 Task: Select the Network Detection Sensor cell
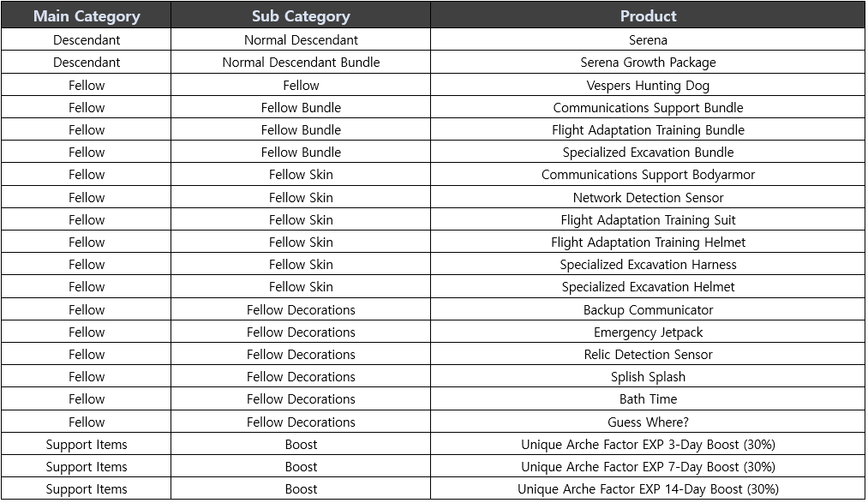[648, 198]
